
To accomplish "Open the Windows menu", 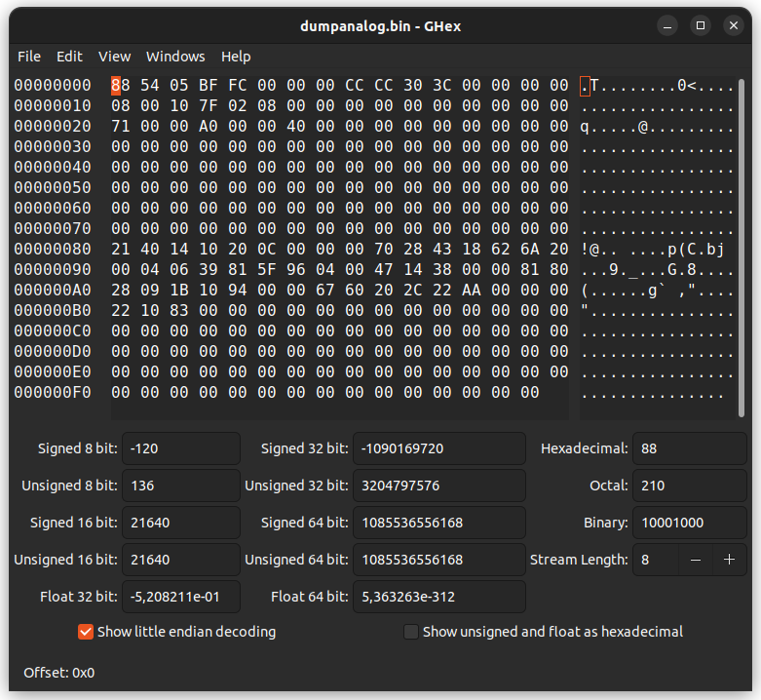I will (175, 57).
